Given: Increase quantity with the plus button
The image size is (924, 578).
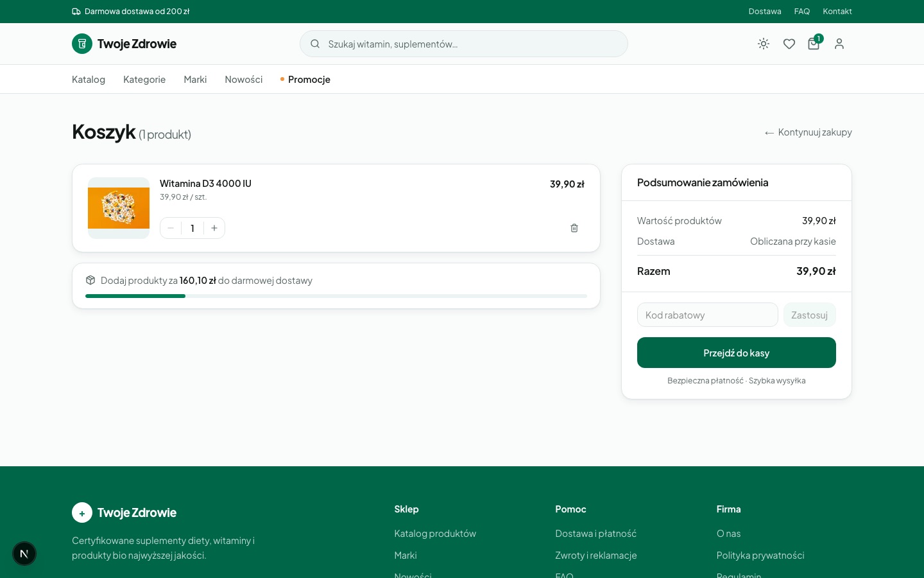Looking at the screenshot, I should pyautogui.click(x=214, y=228).
